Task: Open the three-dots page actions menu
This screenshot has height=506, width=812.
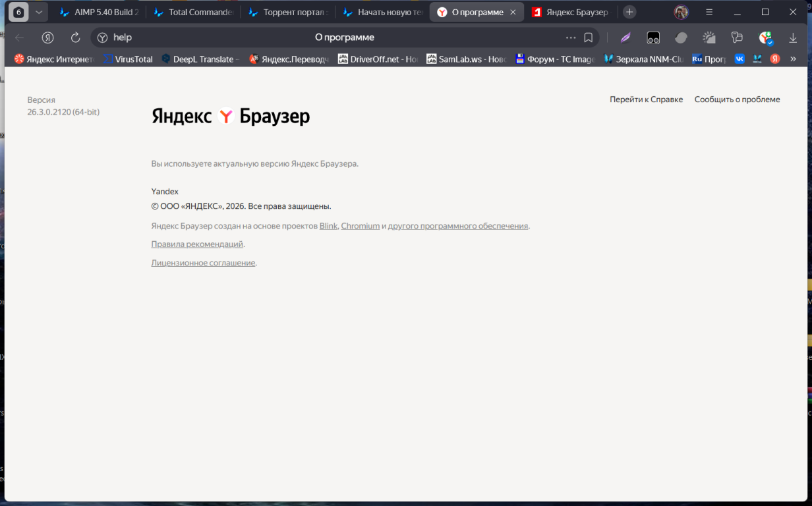Action: tap(571, 38)
